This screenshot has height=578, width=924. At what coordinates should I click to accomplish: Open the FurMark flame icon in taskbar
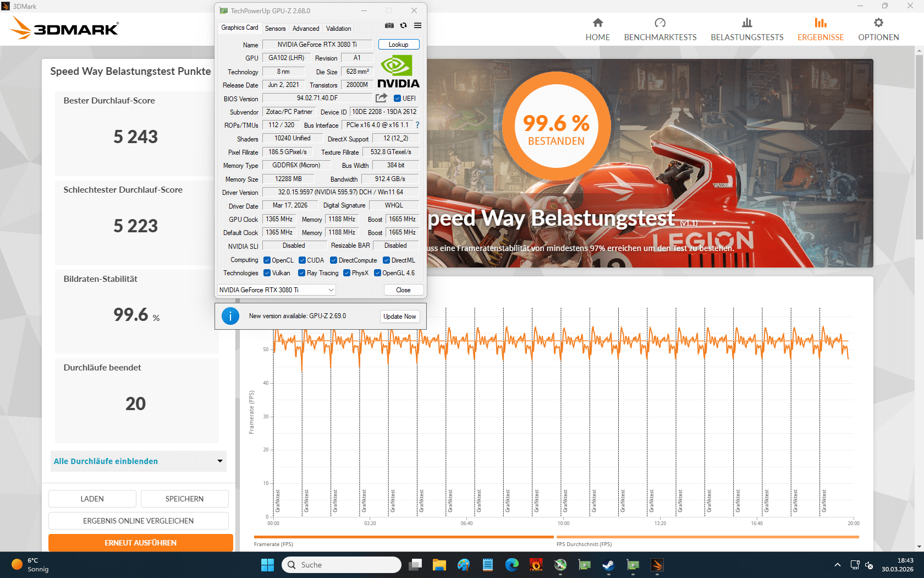536,565
